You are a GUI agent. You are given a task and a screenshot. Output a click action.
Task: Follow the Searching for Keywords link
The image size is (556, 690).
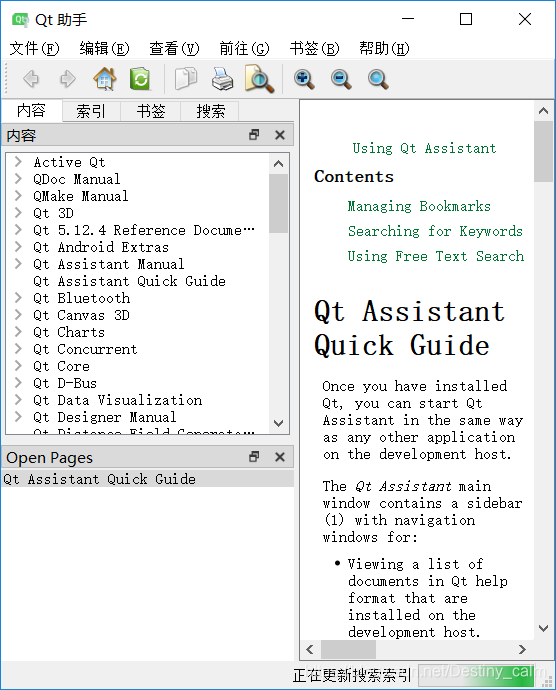[x=435, y=231]
